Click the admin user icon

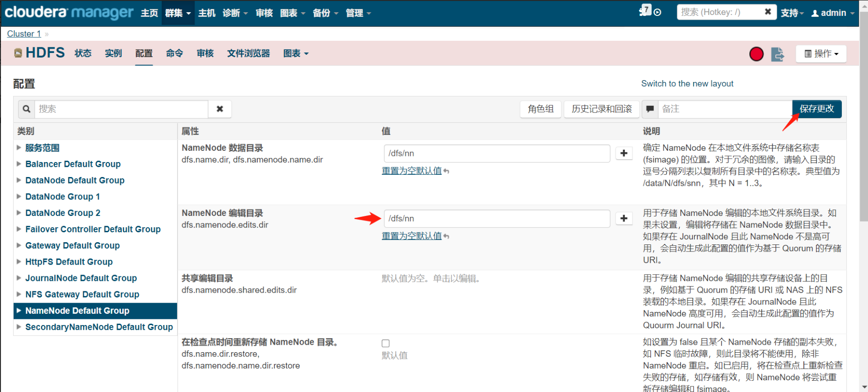(815, 13)
